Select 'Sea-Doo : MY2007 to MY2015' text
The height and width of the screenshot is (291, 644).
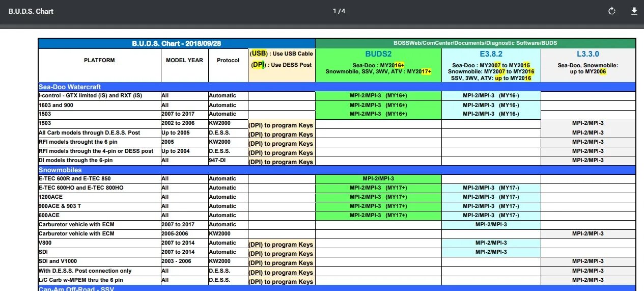(x=491, y=66)
